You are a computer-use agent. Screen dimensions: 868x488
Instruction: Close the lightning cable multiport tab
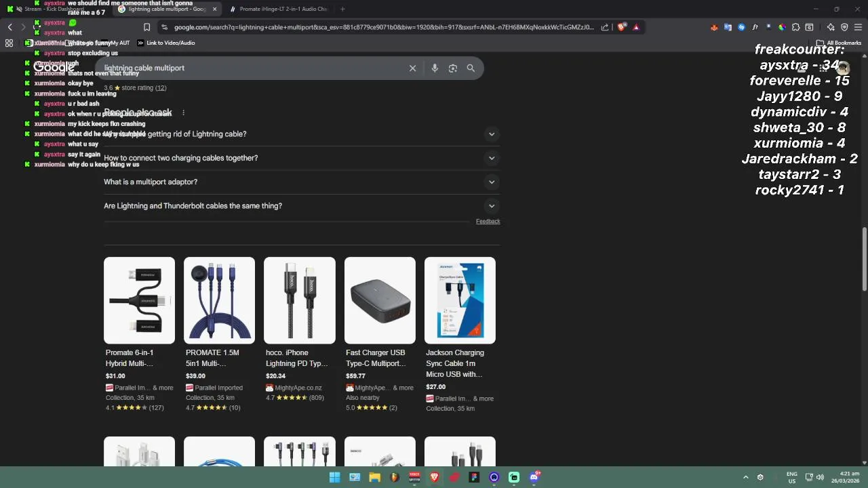(215, 9)
